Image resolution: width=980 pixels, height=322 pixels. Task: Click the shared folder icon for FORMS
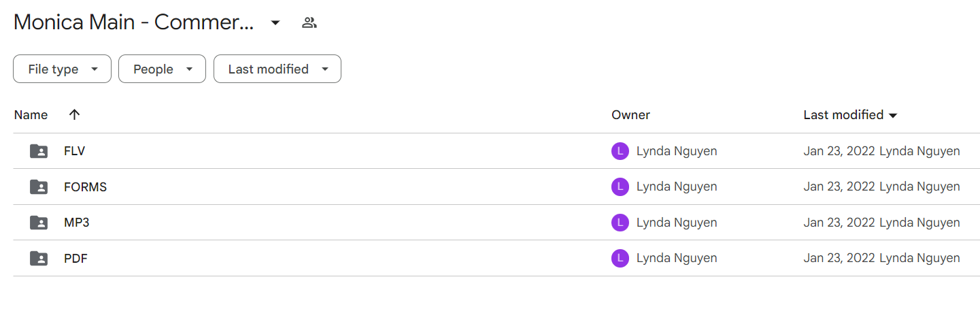tap(39, 187)
